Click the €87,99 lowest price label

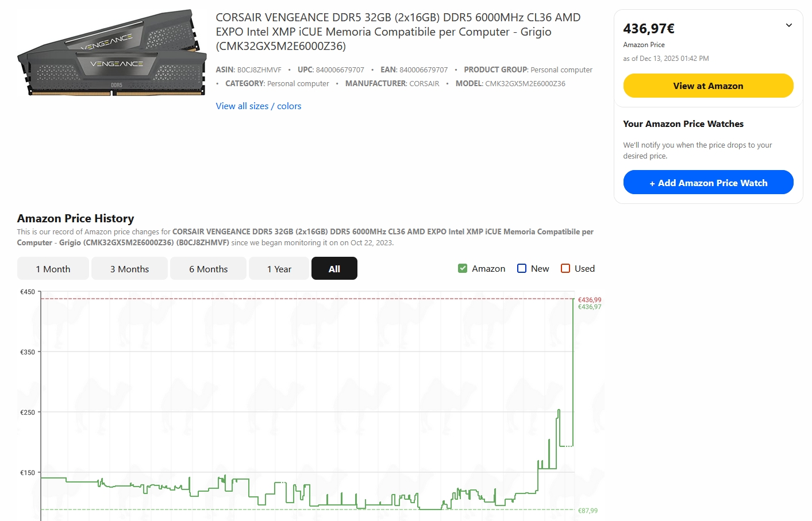pos(588,511)
